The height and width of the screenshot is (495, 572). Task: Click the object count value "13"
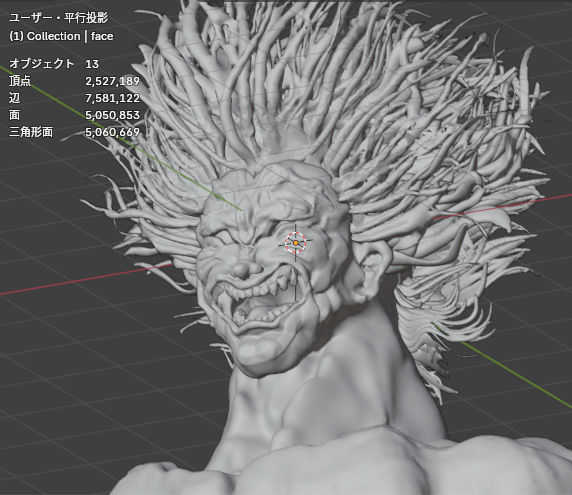click(92, 64)
